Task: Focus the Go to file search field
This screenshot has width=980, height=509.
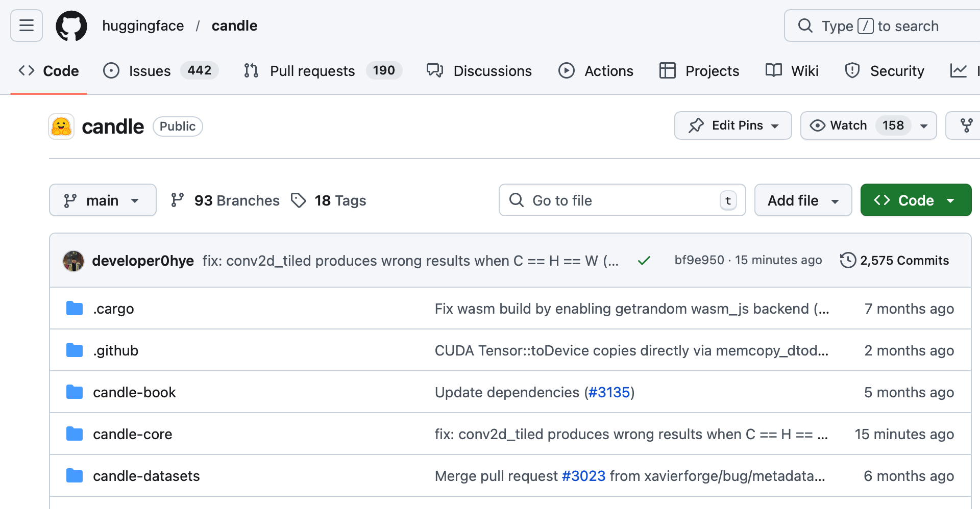Action: click(x=612, y=200)
